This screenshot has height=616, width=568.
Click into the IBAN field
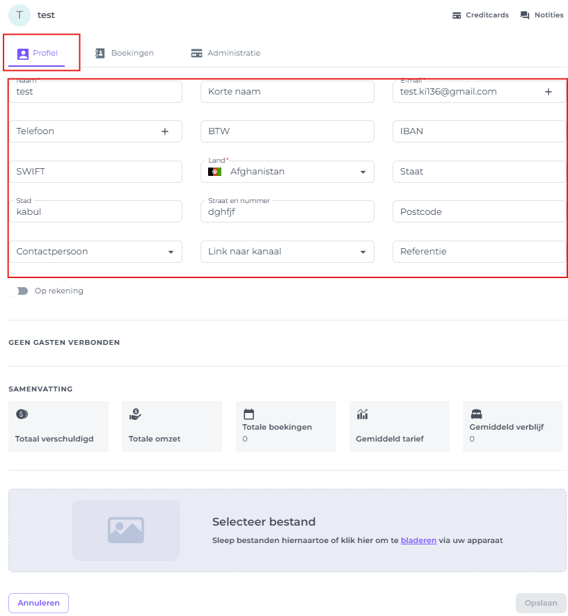[479, 131]
